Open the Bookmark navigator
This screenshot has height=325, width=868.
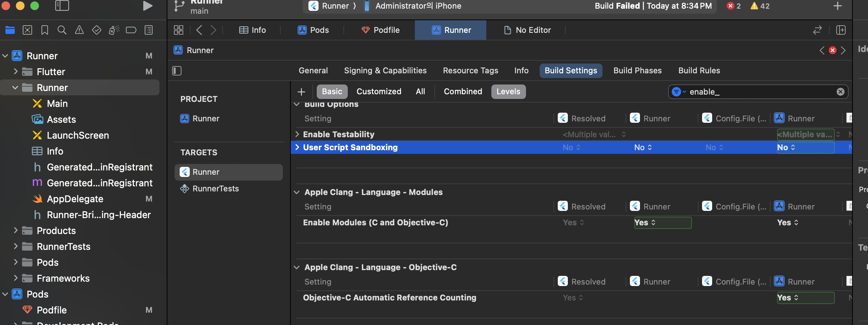45,30
